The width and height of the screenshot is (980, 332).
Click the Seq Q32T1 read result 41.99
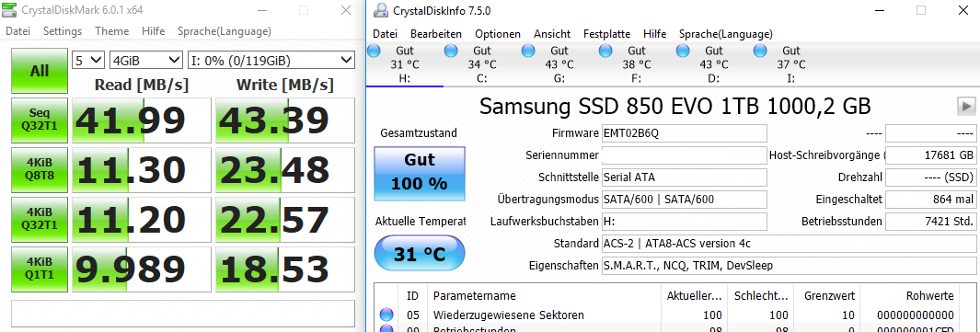(x=142, y=120)
